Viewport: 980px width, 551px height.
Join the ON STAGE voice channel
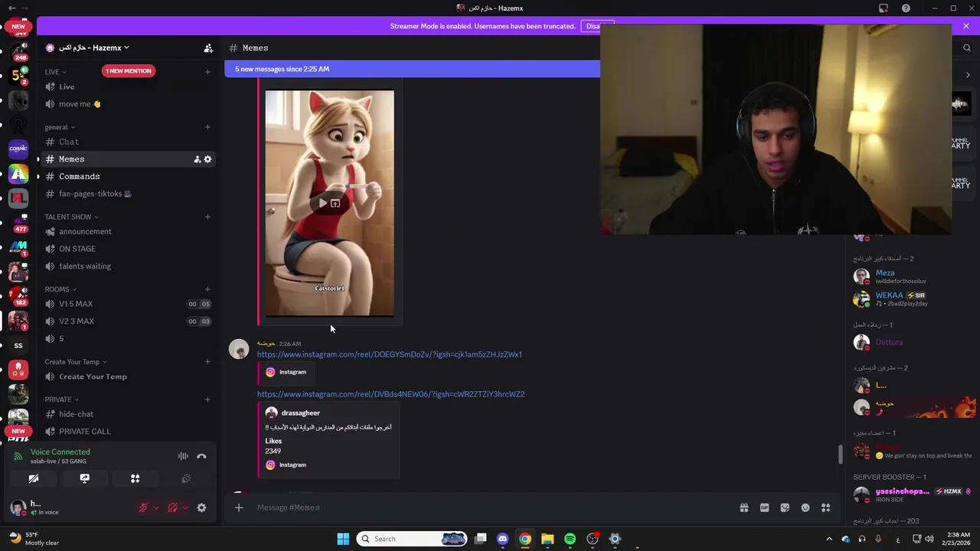[x=127, y=249]
